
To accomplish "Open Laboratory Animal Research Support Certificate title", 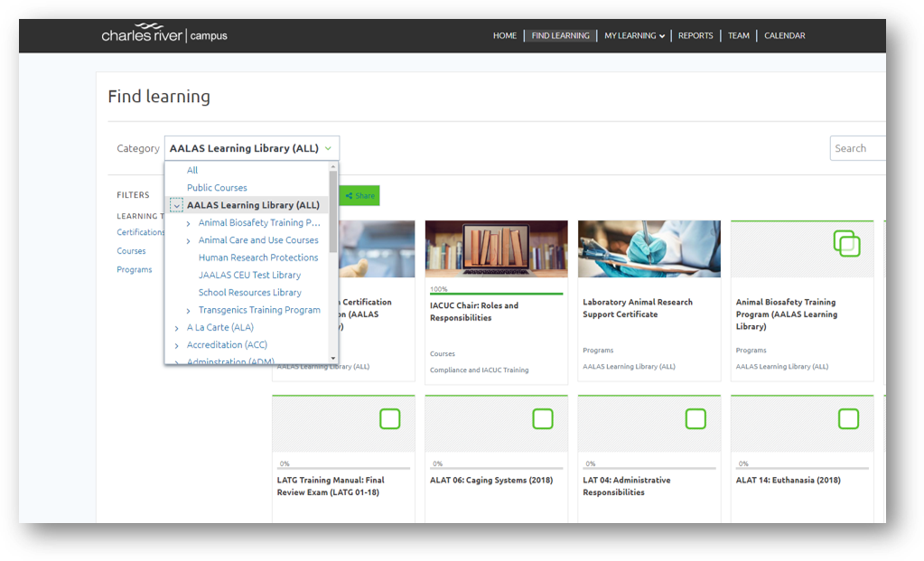I will 638,308.
